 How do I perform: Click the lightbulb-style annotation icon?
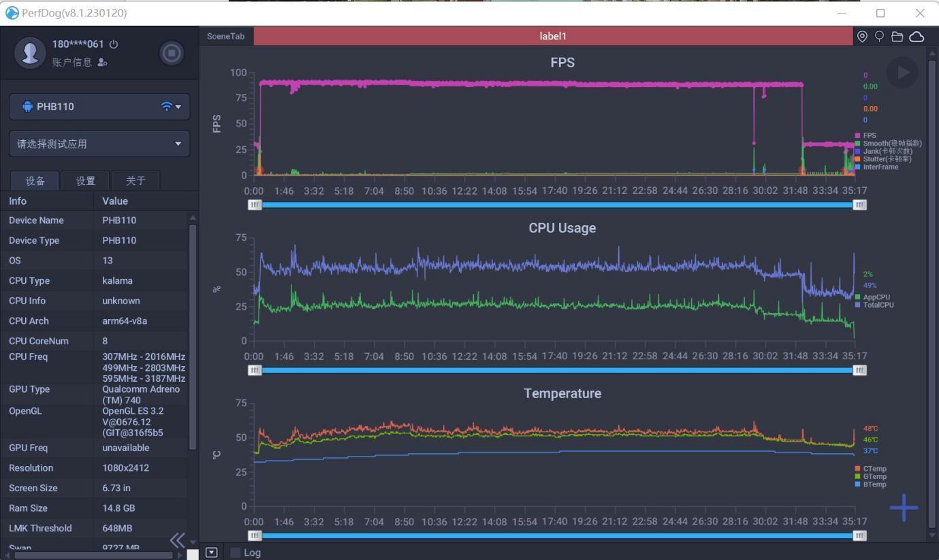879,37
